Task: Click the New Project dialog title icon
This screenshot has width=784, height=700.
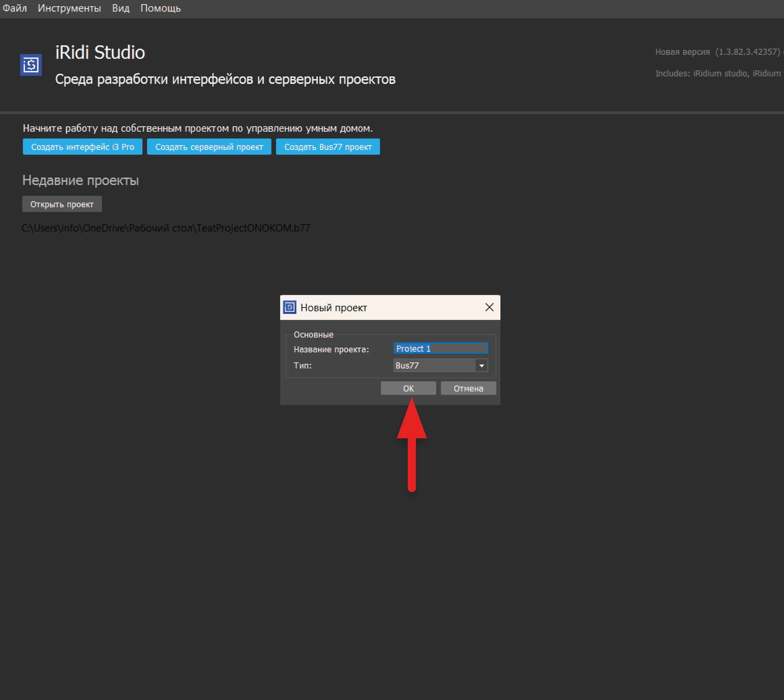Action: [x=290, y=307]
